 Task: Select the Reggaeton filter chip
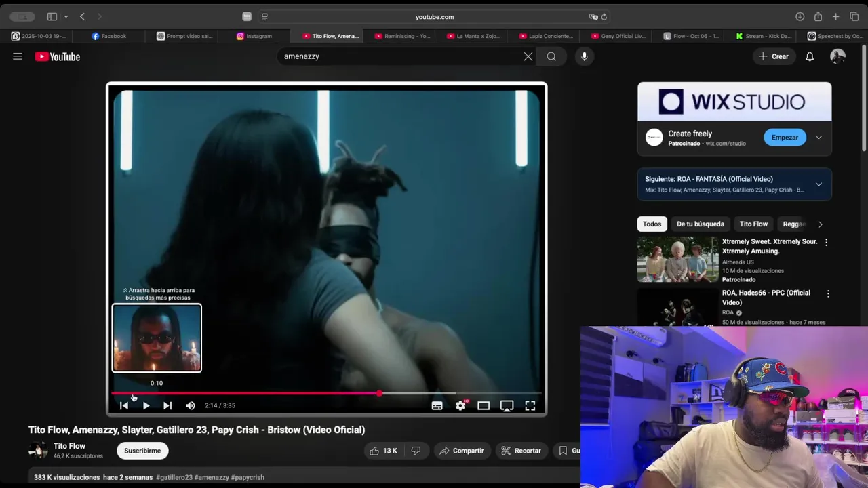pos(794,224)
